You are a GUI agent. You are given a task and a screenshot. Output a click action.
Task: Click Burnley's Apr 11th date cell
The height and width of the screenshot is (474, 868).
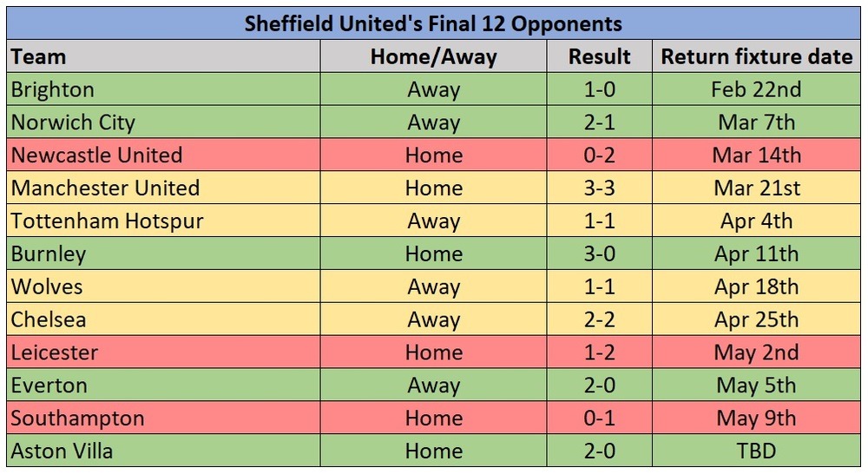click(756, 253)
